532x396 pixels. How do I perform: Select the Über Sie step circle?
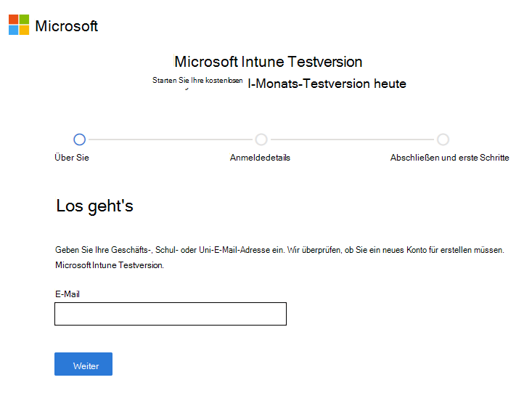pos(79,140)
